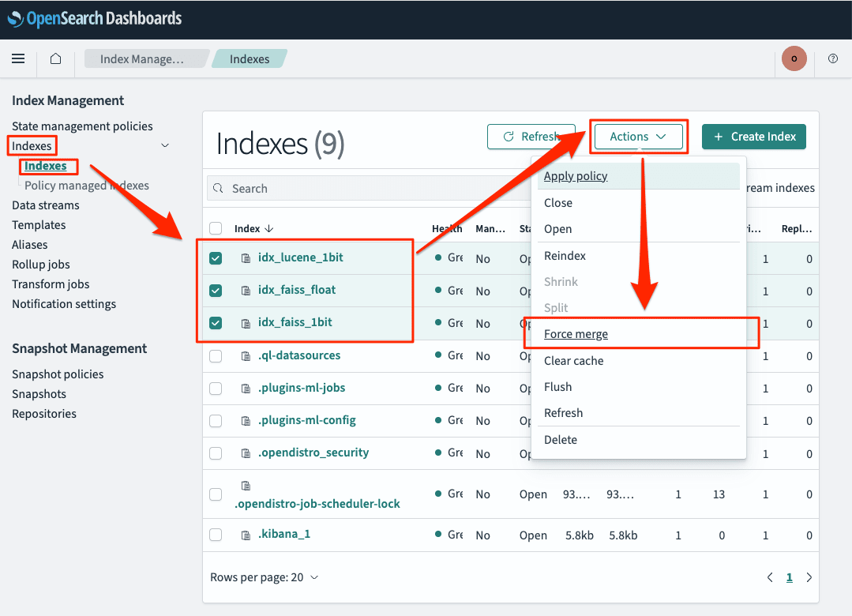Check the .plugins-ml-jobs checkbox
Image resolution: width=852 pixels, height=616 pixels.
216,389
